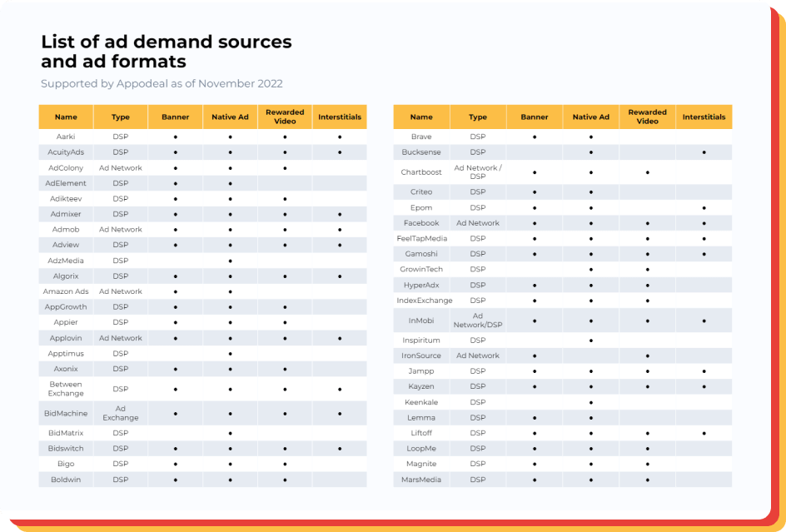The width and height of the screenshot is (786, 532).
Task: Select the Jampp name cell
Action: tap(421, 371)
